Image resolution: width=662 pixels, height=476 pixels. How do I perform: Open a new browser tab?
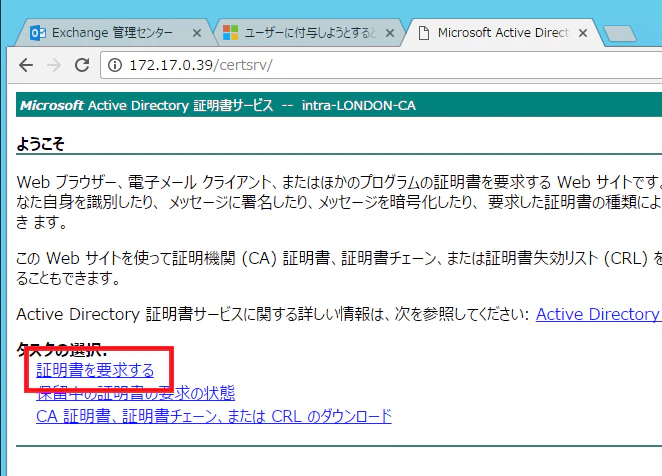click(620, 34)
